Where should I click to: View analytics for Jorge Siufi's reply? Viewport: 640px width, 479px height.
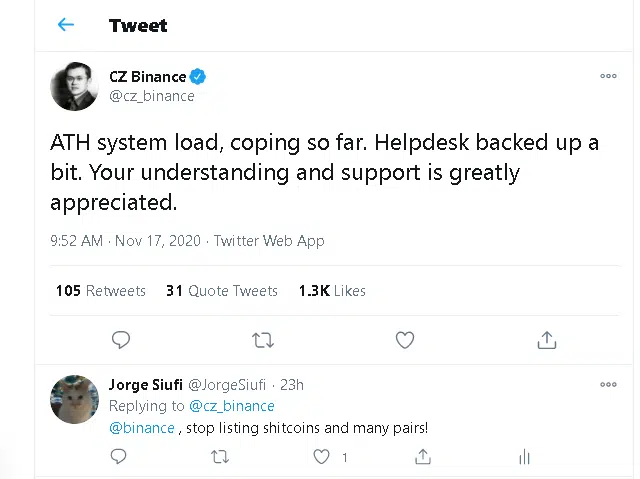(524, 457)
